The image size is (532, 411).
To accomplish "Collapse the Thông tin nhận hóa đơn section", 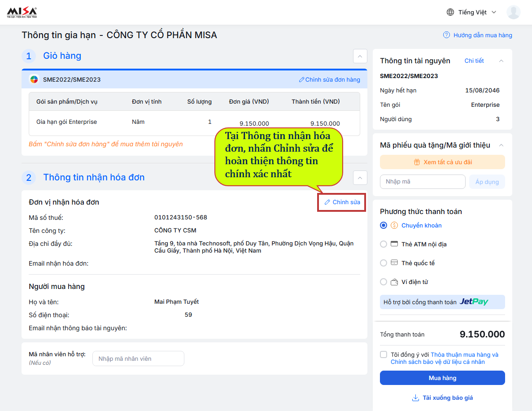I will click(360, 178).
